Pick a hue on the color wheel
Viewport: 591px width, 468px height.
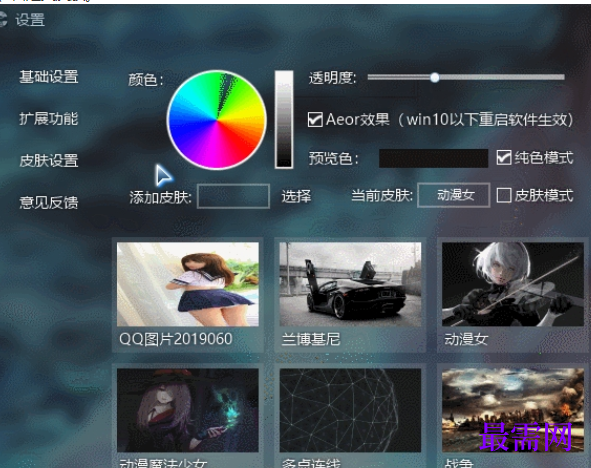click(x=217, y=120)
